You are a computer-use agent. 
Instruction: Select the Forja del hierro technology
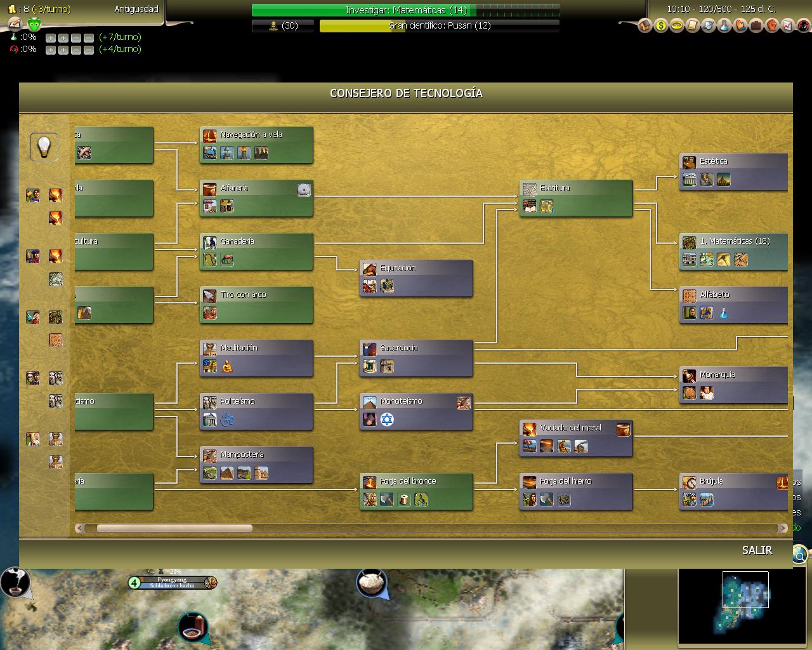click(575, 491)
